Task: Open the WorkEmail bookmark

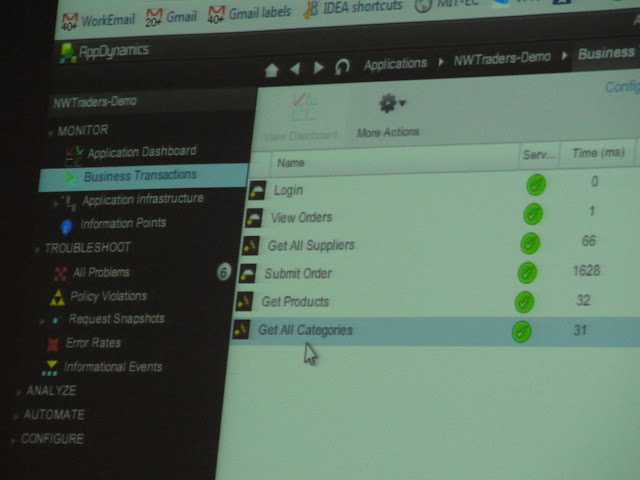Action: pyautogui.click(x=98, y=20)
